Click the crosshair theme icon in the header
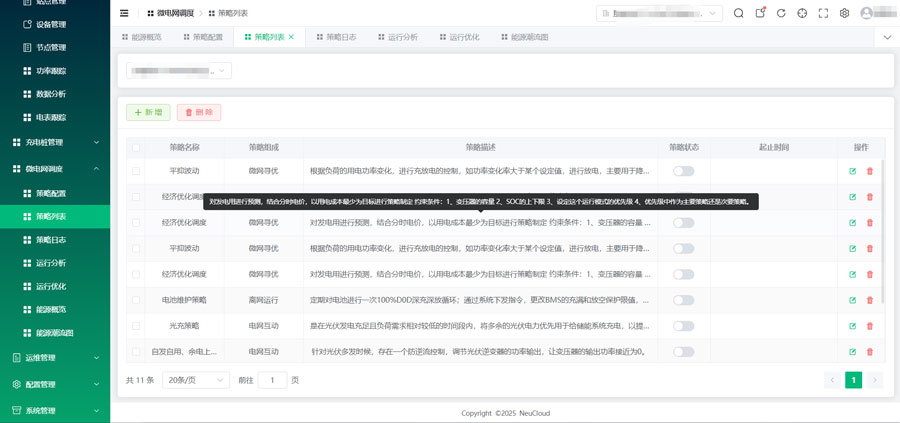The height and width of the screenshot is (423, 900). (802, 13)
